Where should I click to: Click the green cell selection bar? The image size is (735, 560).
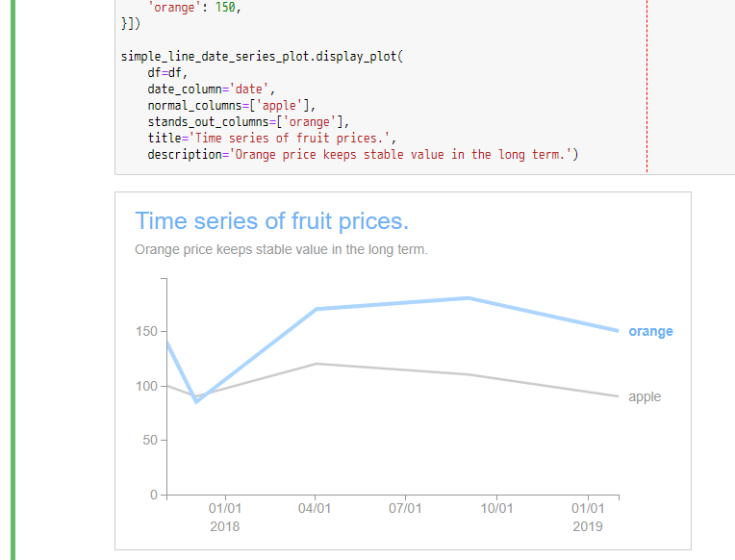[x=13, y=279]
